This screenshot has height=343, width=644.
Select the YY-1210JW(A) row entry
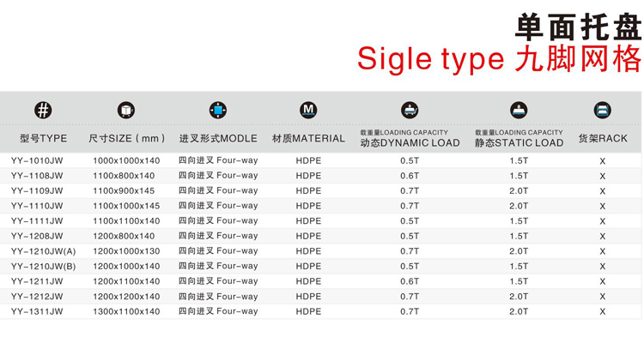click(44, 251)
